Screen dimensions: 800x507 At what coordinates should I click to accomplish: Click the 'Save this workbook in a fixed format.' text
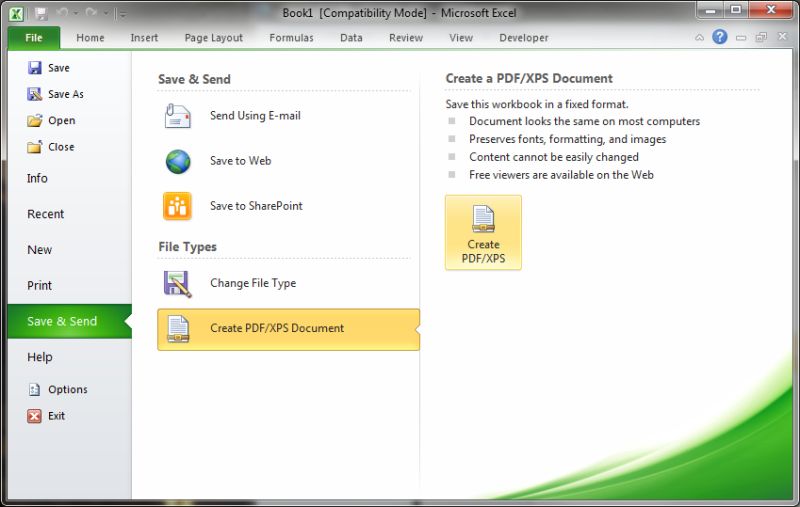point(537,105)
